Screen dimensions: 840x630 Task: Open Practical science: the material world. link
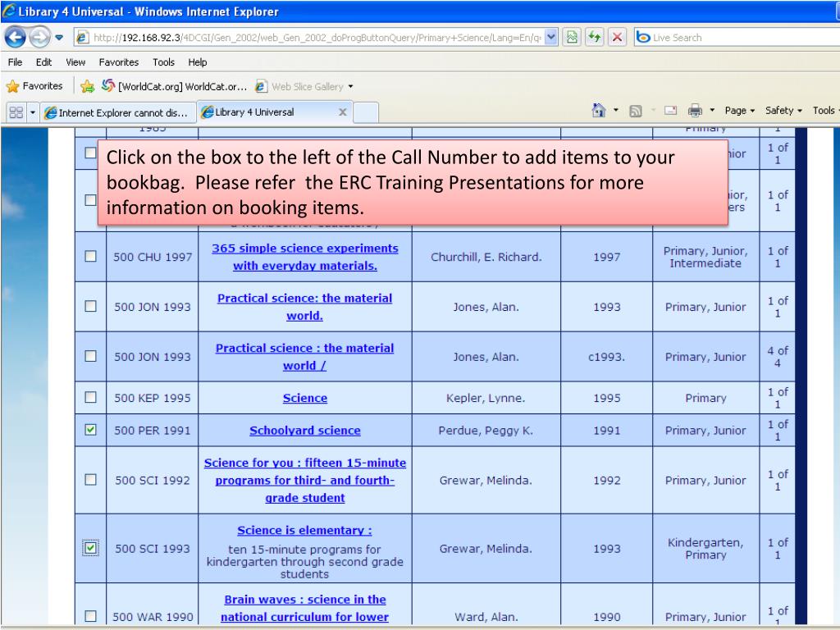coord(305,307)
